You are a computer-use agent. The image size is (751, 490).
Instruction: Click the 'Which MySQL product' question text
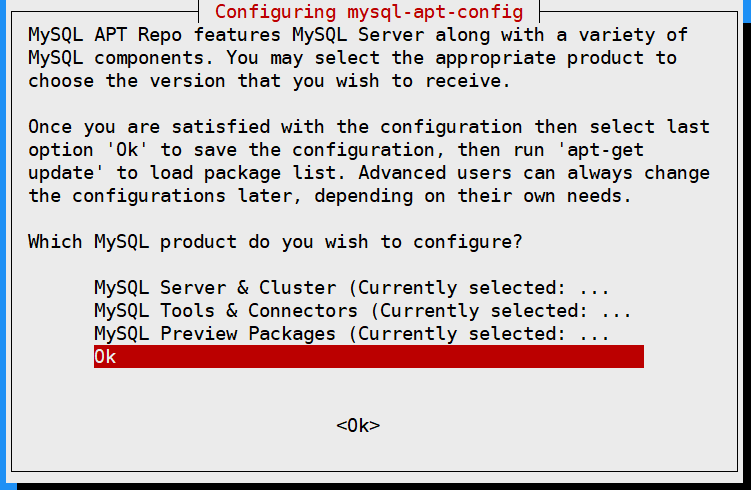(x=275, y=242)
